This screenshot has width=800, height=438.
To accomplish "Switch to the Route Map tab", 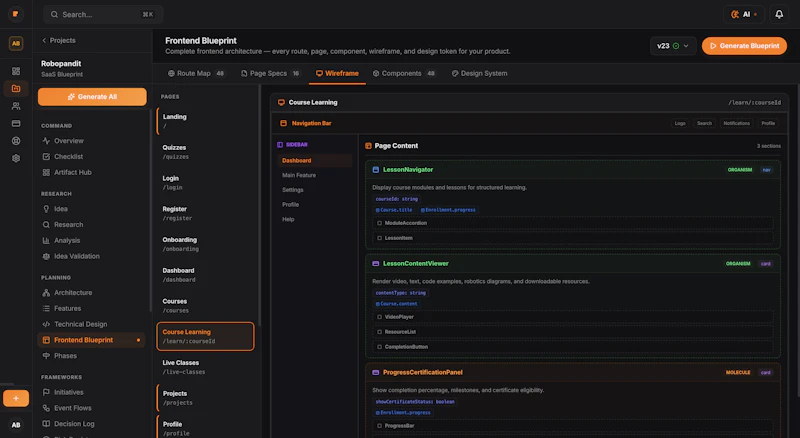I will tap(196, 74).
